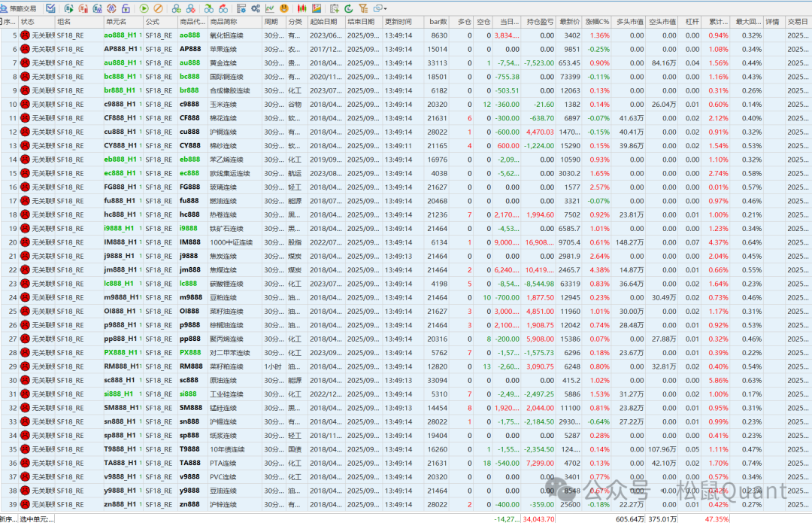Click red status icon of row 5
Image resolution: width=812 pixels, height=523 pixels.
pos(25,35)
